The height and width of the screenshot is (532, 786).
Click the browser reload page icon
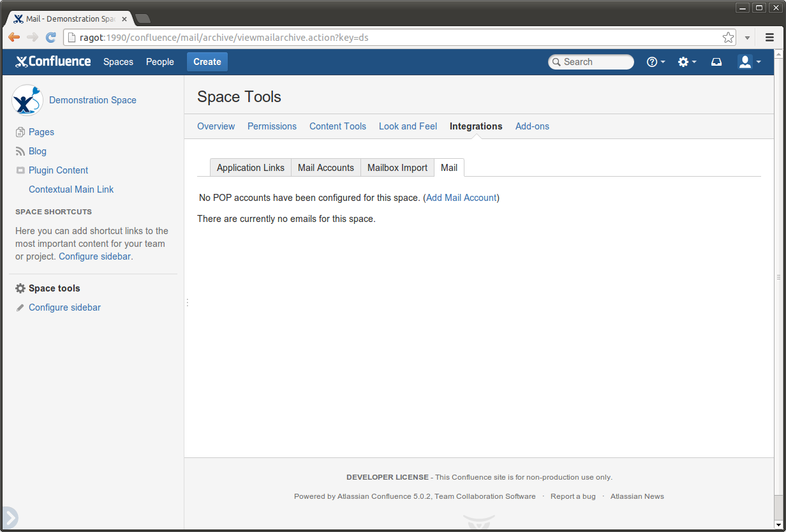pos(51,38)
